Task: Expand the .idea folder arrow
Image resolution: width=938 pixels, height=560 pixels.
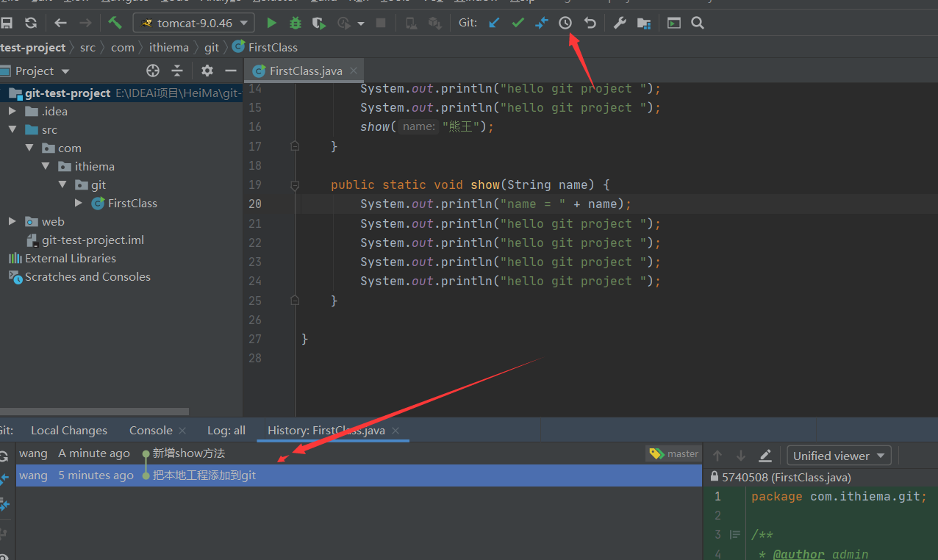Action: tap(12, 111)
